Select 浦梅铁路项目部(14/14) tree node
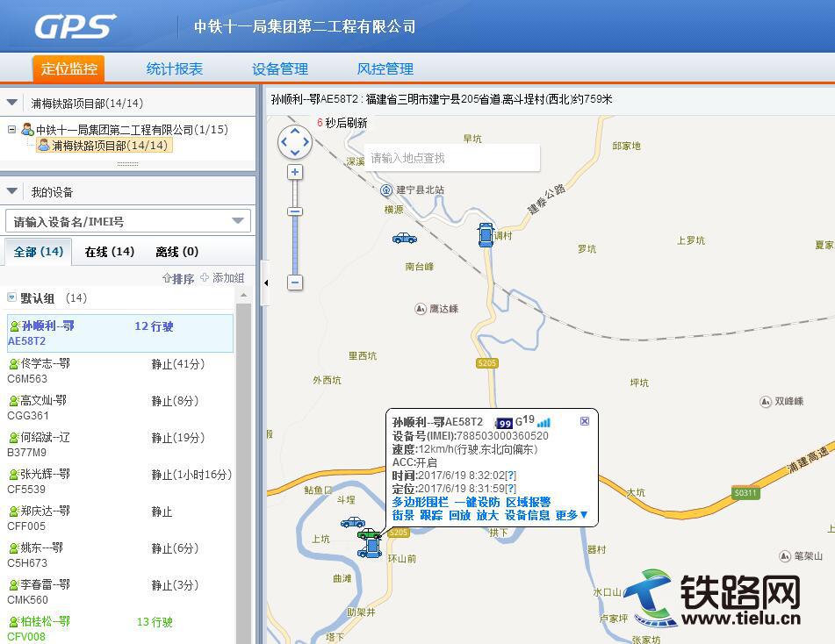The height and width of the screenshot is (644, 835). [104, 146]
